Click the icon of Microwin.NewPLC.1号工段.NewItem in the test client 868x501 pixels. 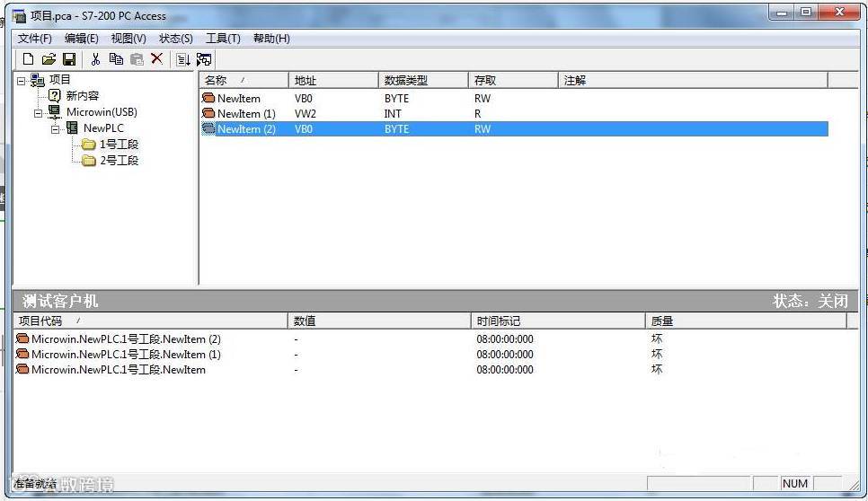(x=22, y=369)
